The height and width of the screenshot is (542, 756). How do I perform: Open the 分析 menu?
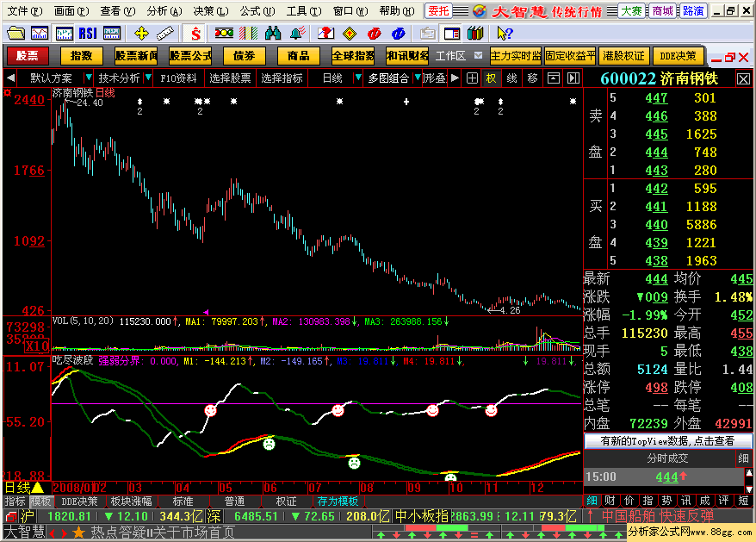point(164,11)
